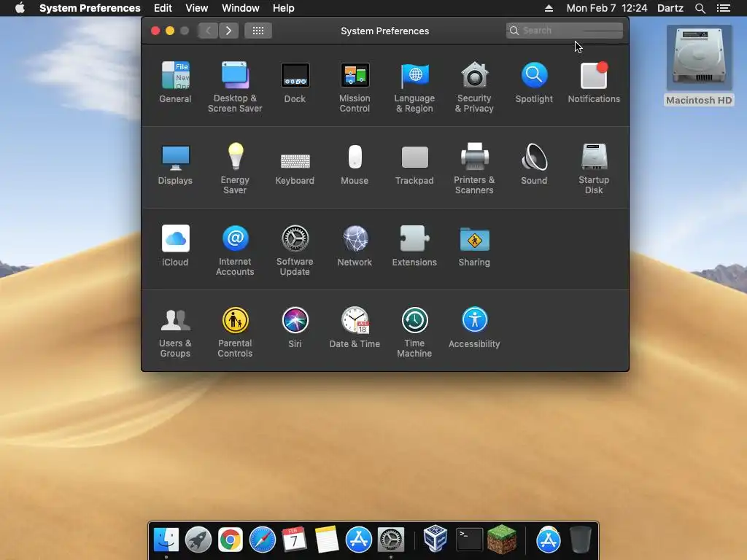Open the Spotlight preferences pane
Screen dimensions: 747x560
point(534,82)
